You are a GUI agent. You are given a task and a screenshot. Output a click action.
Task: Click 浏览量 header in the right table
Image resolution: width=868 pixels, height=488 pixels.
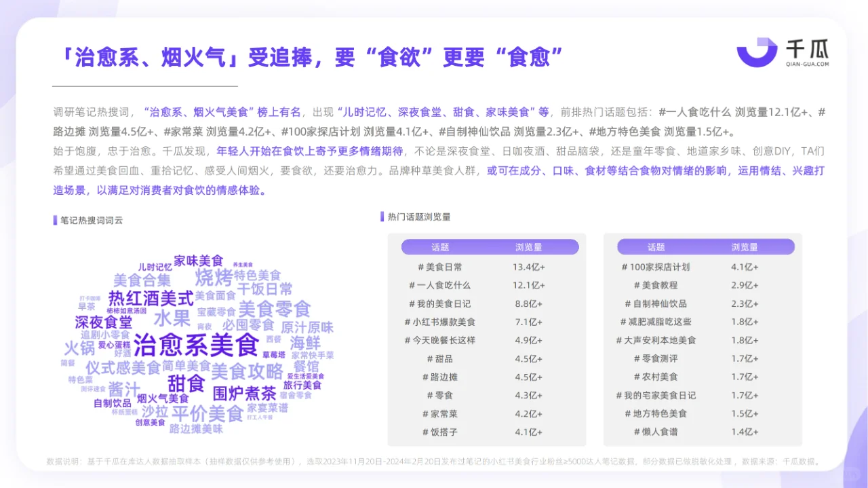745,247
